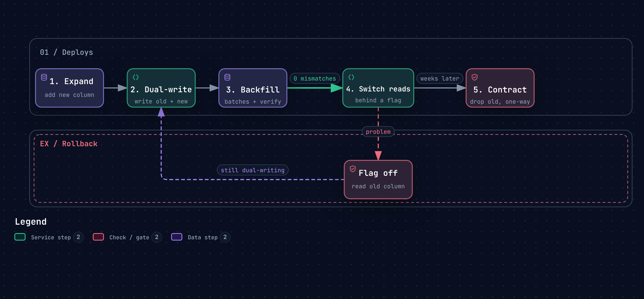This screenshot has height=299, width=644.
Task: Click the '01 / Deploys' group heading
Action: 67,52
